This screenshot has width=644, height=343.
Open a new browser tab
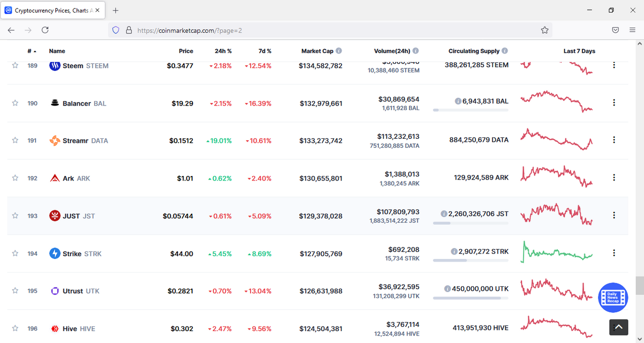coord(116,10)
